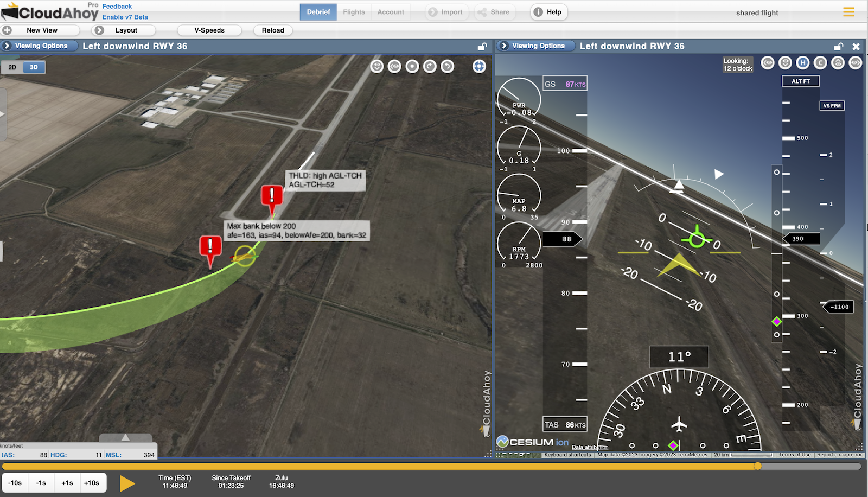Click the shared flight label
The image size is (868, 497).
click(x=757, y=13)
